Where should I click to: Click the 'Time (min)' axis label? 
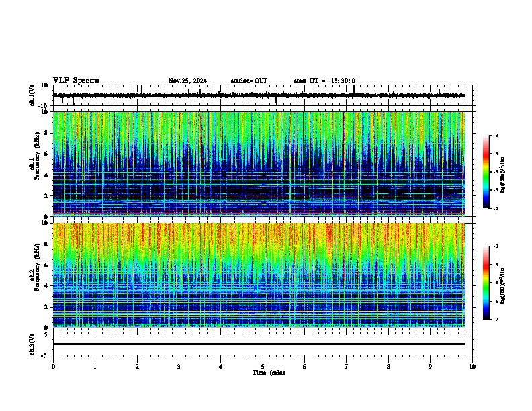point(269,373)
